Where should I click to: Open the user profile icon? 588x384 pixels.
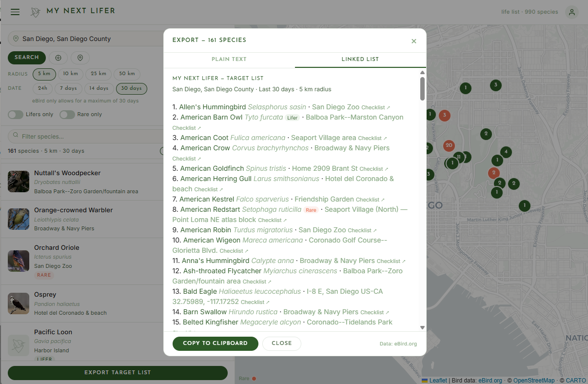pyautogui.click(x=571, y=12)
